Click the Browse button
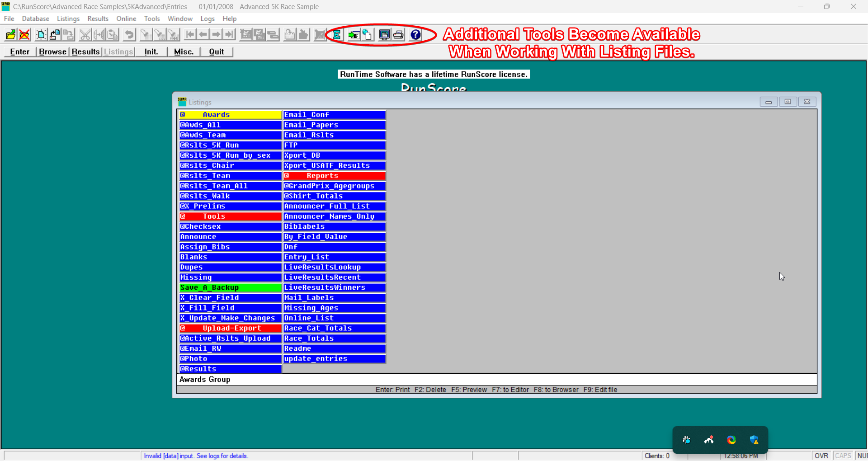The width and height of the screenshot is (868, 461). [x=52, y=52]
